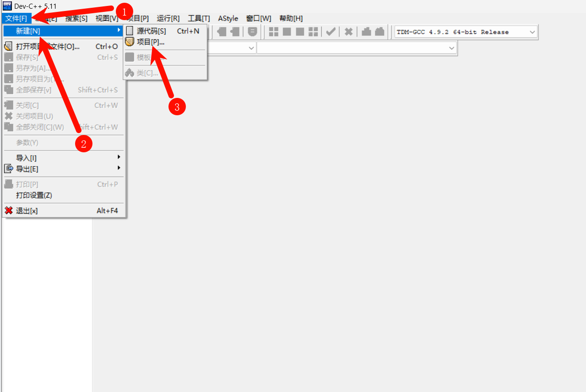The image size is (586, 392).
Task: Click 保存[S] in the File menu
Action: pos(63,57)
